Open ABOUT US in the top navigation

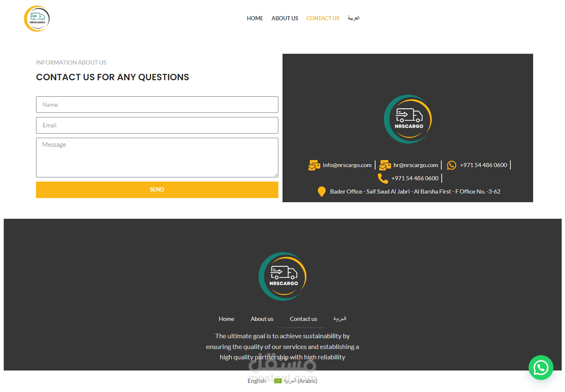pyautogui.click(x=285, y=18)
